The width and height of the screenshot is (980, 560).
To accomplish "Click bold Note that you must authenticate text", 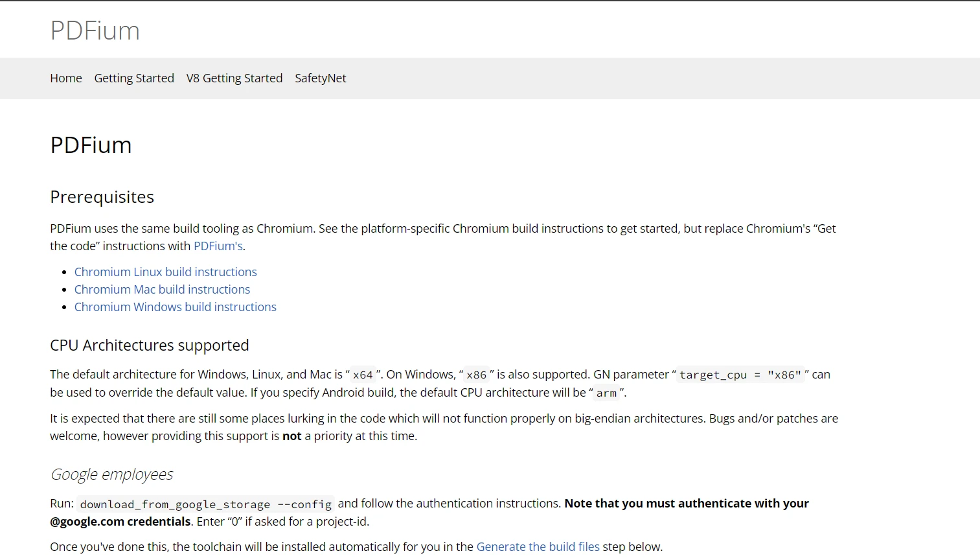I will pos(687,504).
